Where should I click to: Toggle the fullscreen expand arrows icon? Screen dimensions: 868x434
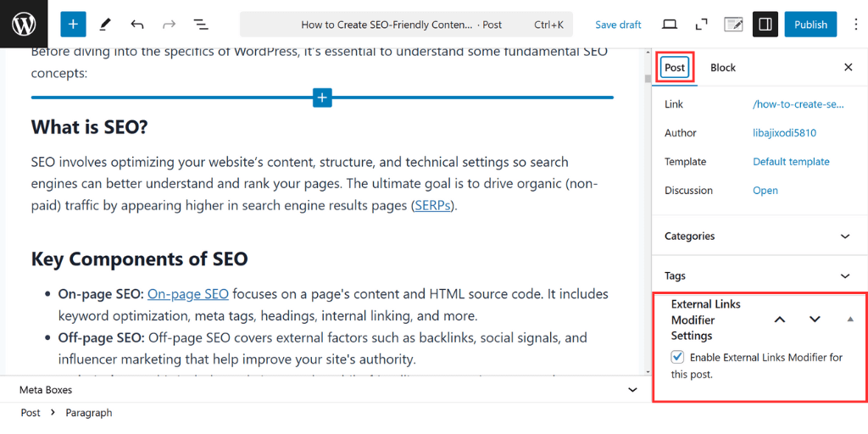click(701, 25)
